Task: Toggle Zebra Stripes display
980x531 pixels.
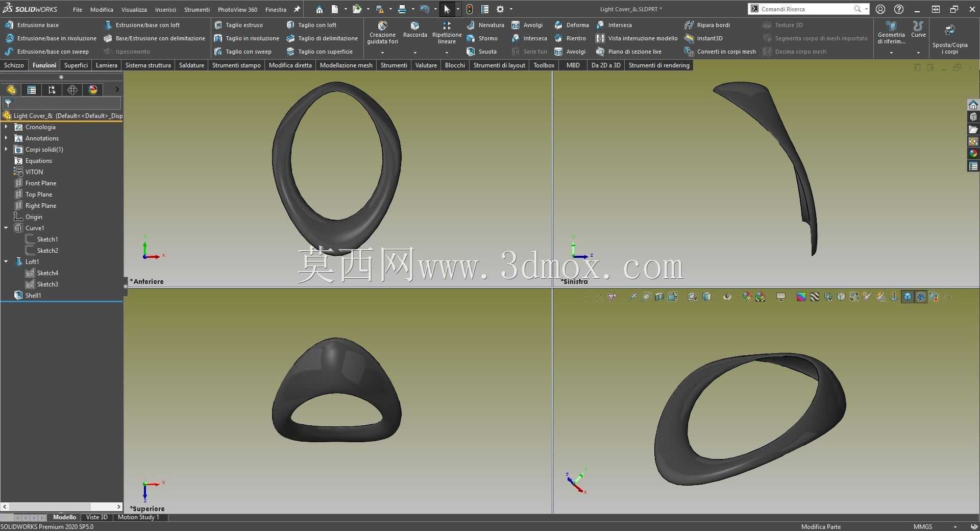Action: (814, 297)
